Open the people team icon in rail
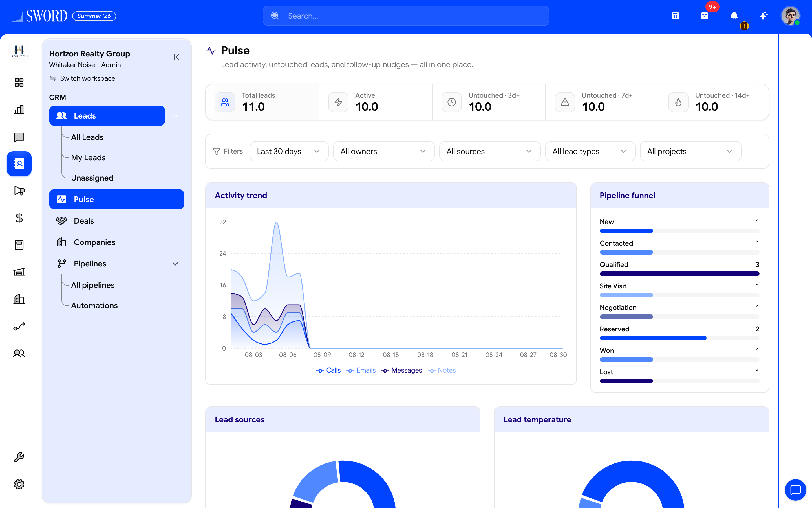Screen dimensions: 812x508 [x=19, y=353]
